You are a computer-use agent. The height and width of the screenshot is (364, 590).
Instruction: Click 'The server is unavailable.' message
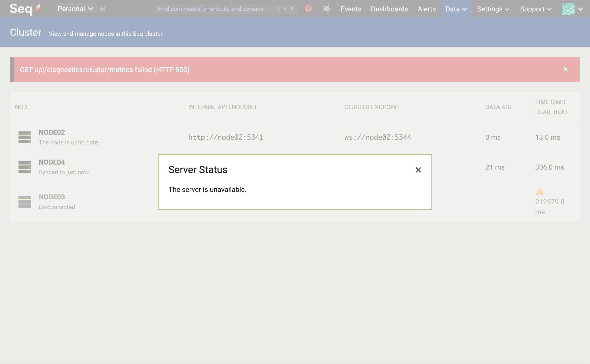(207, 189)
